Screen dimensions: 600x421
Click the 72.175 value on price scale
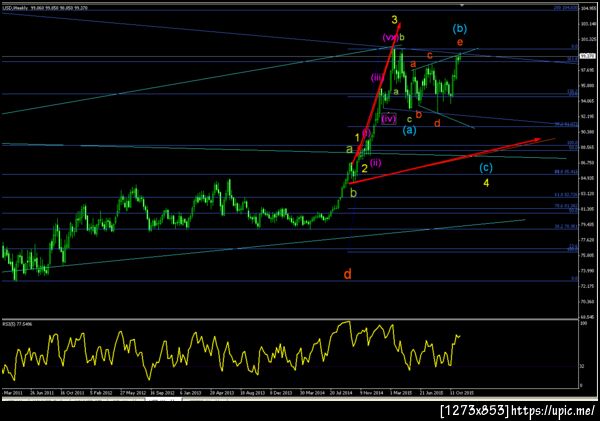[588, 286]
